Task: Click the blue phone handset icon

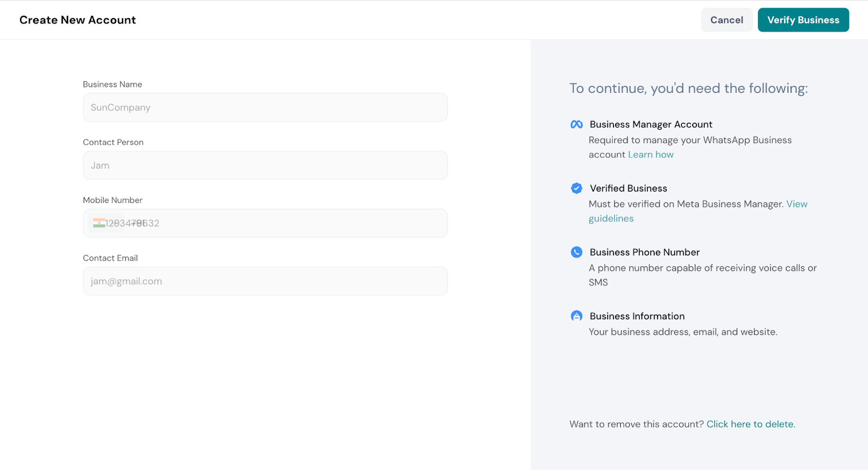Action: pos(576,252)
